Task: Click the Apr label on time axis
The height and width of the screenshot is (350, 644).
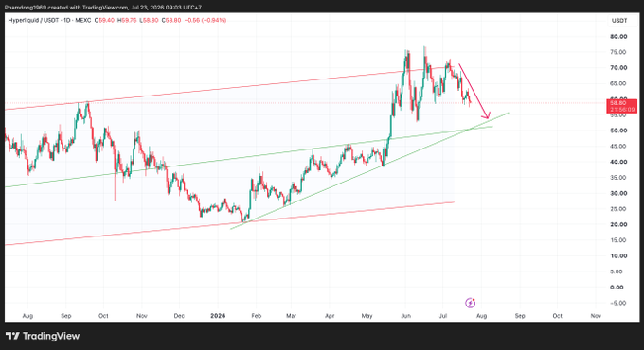Action: pos(330,316)
